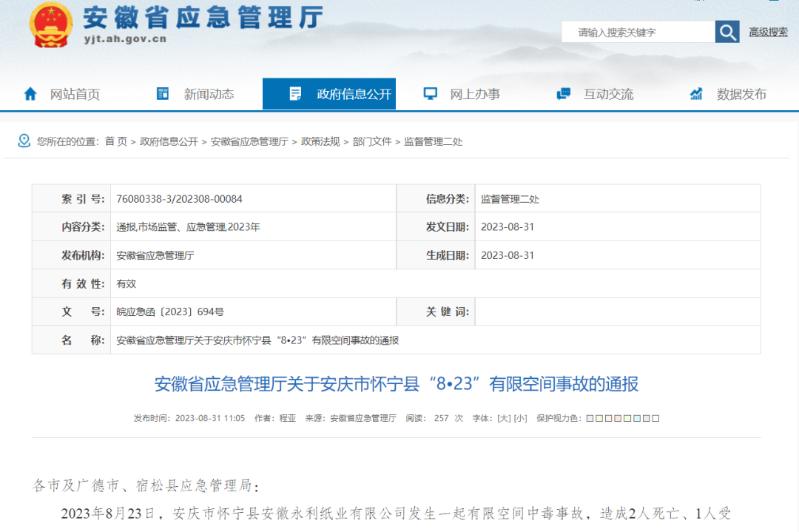Screen dimensions: 799x532
Task: Focus the 请输入搜索关键字 search field
Action: (638, 33)
